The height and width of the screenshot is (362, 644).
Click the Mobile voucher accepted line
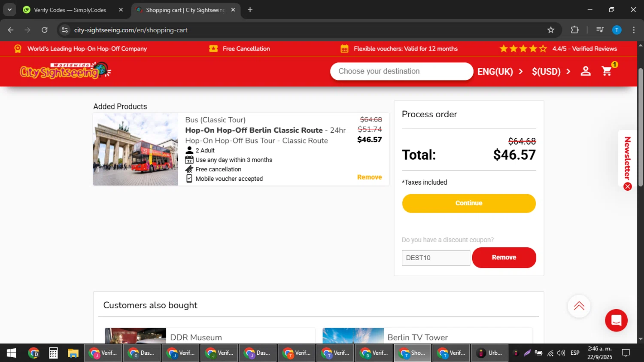point(224,179)
